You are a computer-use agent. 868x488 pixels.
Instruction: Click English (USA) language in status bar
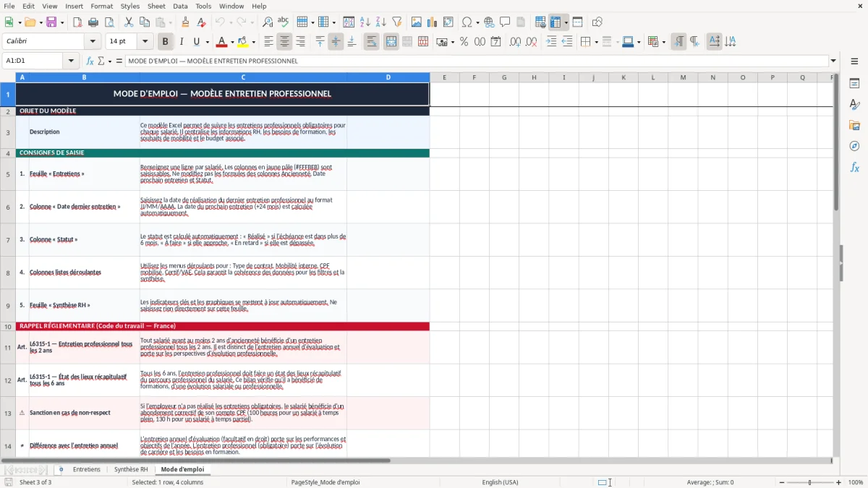500,482
